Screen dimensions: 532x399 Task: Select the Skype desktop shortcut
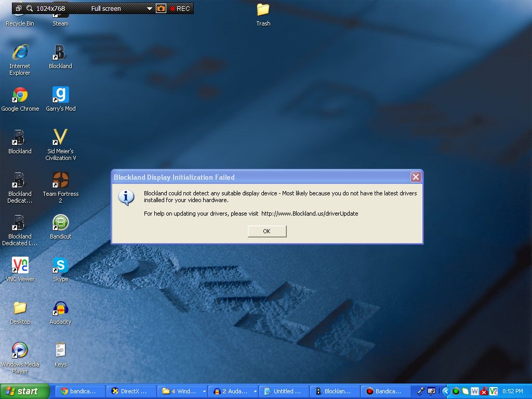[x=61, y=270]
